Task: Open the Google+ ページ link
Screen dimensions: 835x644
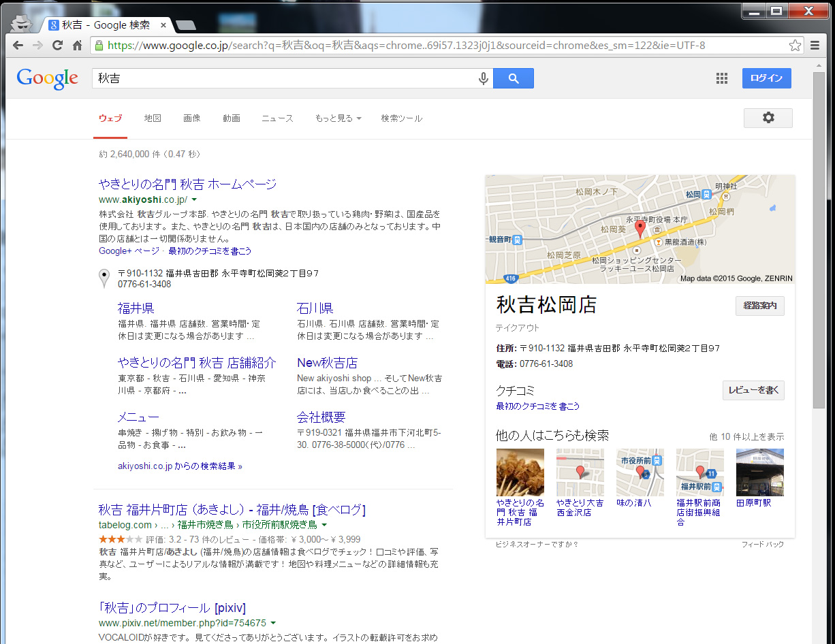Action: click(129, 251)
